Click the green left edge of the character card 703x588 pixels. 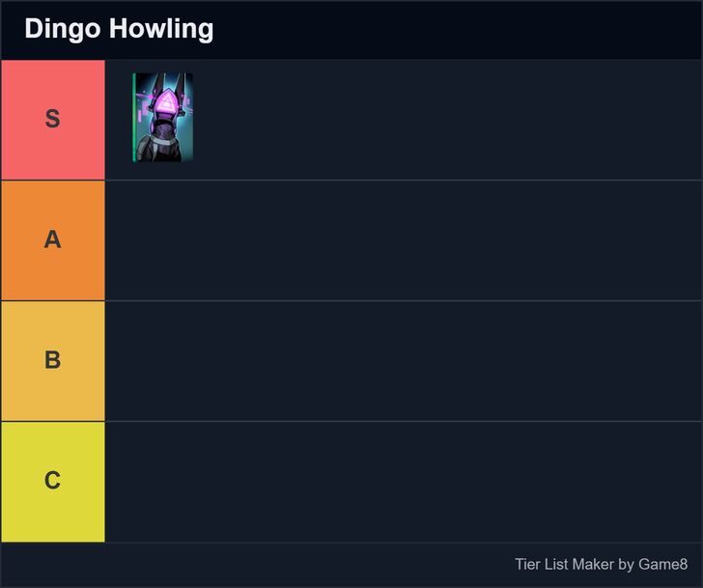point(134,117)
